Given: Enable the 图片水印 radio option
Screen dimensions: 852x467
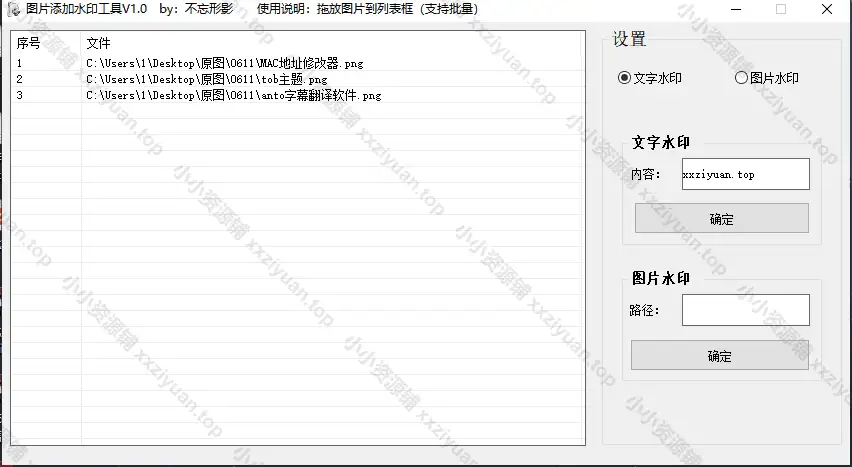Looking at the screenshot, I should (741, 78).
